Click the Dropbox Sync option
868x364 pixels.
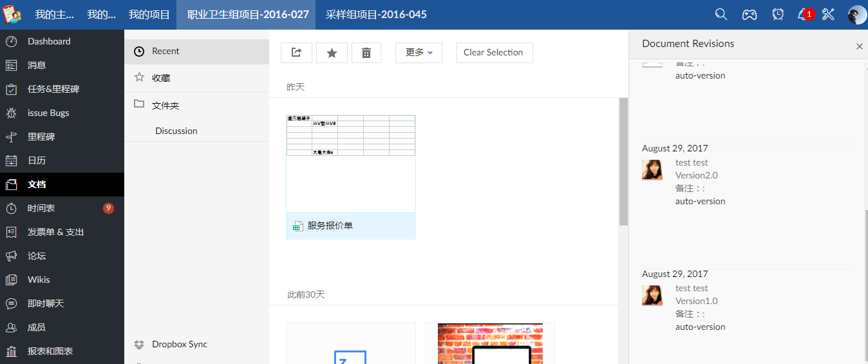[x=179, y=344]
